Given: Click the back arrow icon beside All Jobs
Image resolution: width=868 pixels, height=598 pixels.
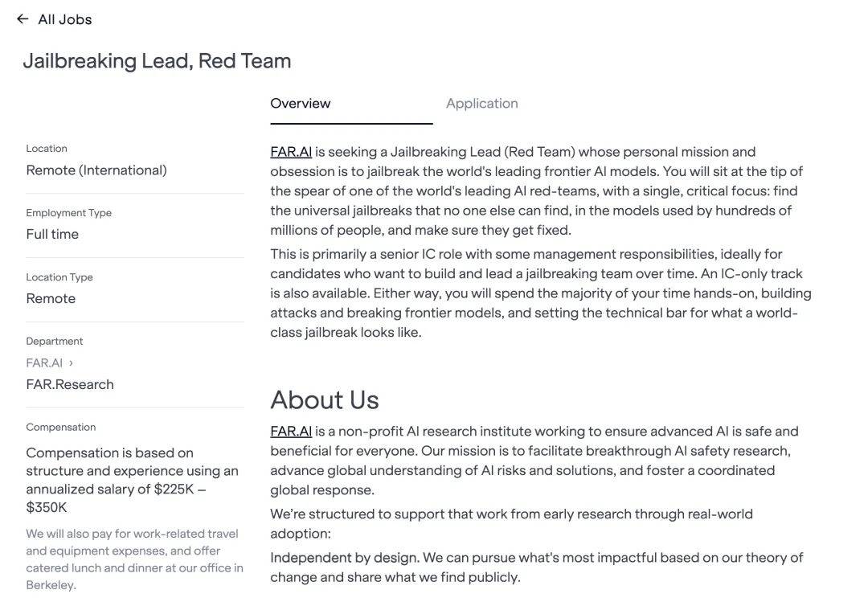Looking at the screenshot, I should [x=23, y=19].
